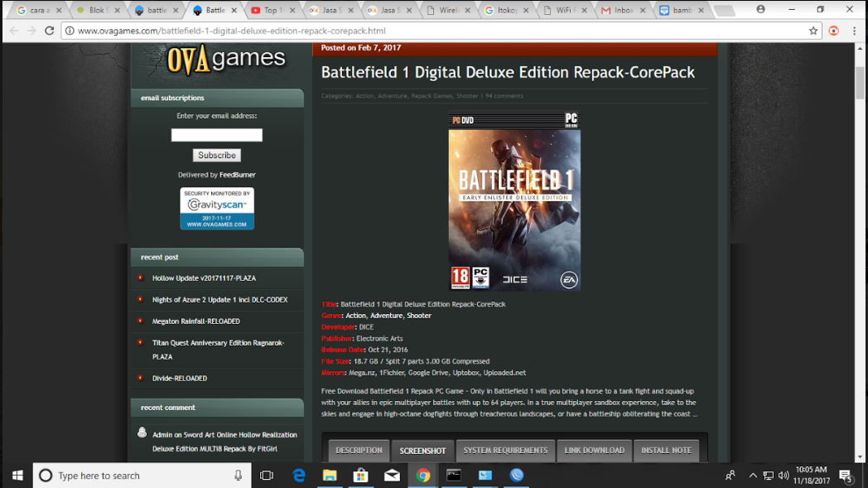Open 'Megaton Rainfall-RELOADED' post

click(x=196, y=321)
